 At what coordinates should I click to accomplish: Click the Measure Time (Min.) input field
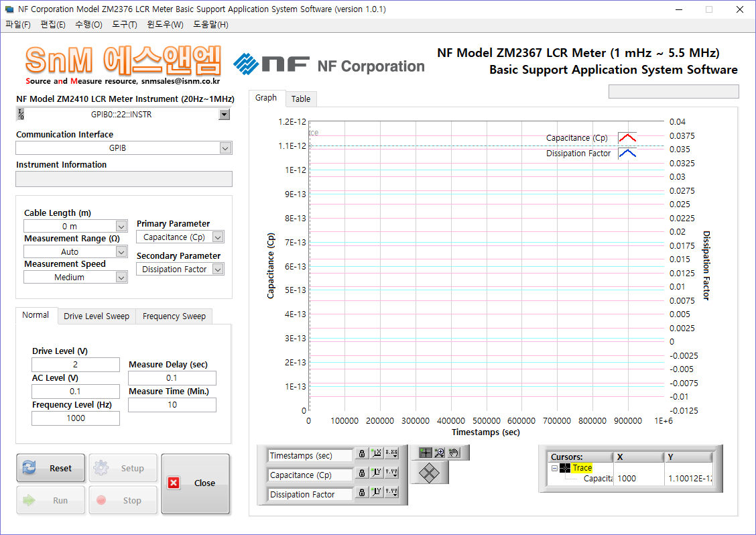[x=172, y=405]
